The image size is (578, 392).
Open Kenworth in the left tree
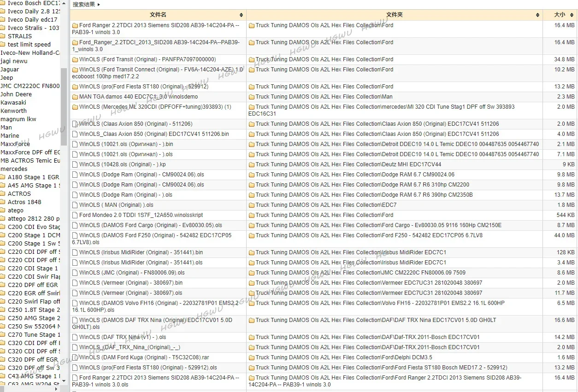[x=14, y=111]
